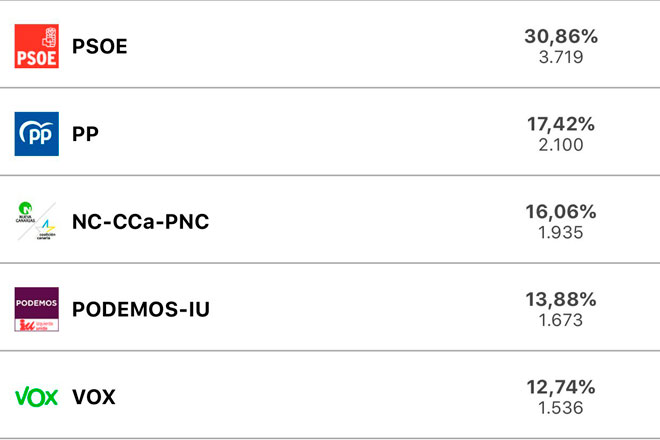Click the 13,88% percentage for PODEMOS-IU

[x=561, y=300]
